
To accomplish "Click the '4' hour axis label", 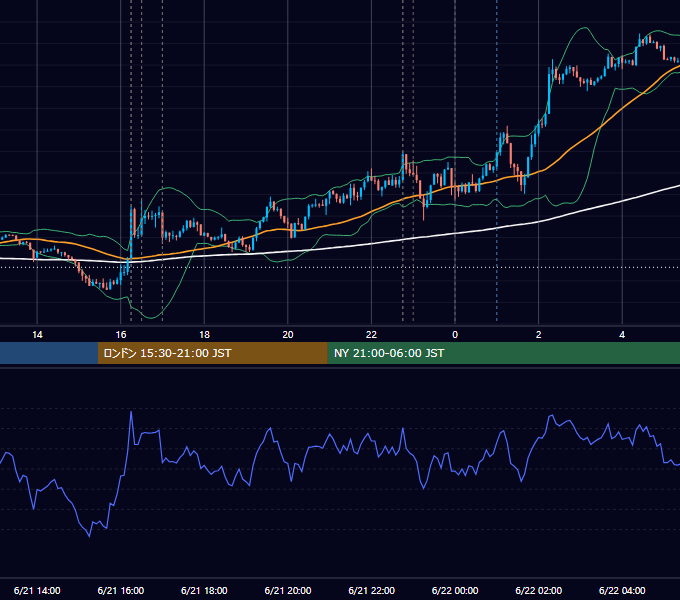I will point(622,335).
